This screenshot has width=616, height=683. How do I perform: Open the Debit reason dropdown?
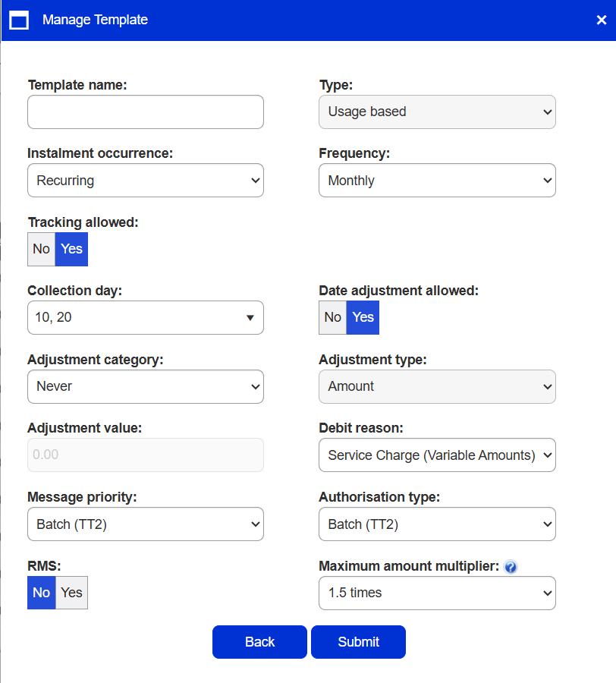[437, 455]
